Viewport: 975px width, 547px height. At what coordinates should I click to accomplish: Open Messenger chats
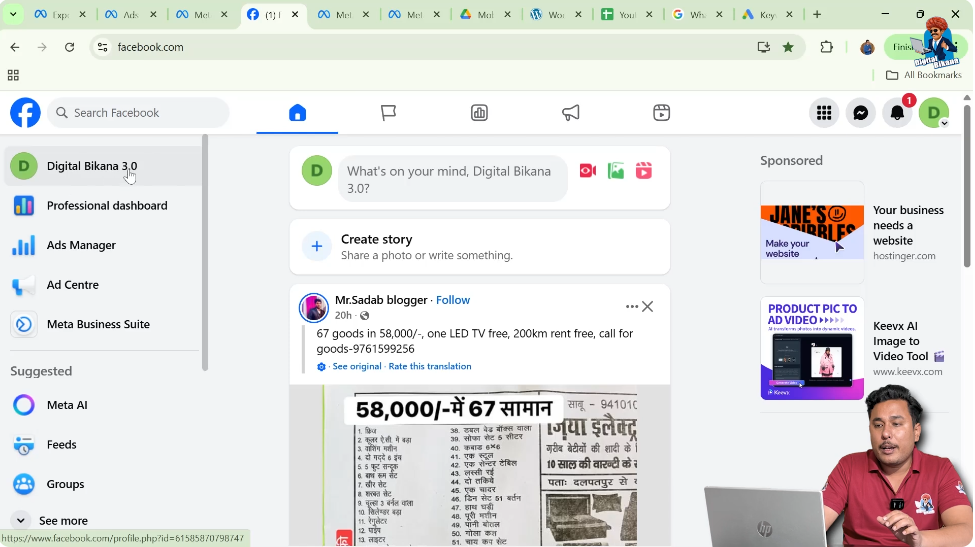(861, 113)
